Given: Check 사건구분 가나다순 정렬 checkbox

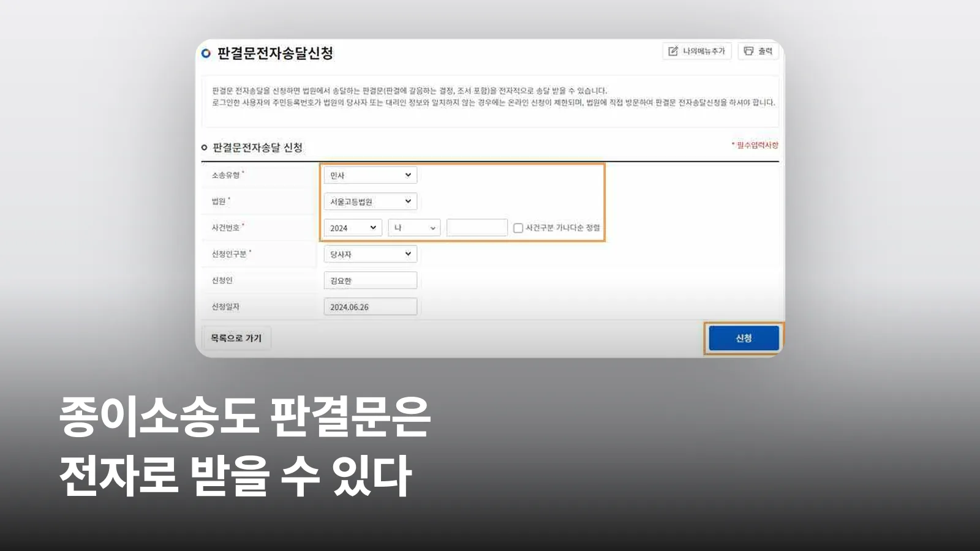Looking at the screenshot, I should click(x=518, y=228).
